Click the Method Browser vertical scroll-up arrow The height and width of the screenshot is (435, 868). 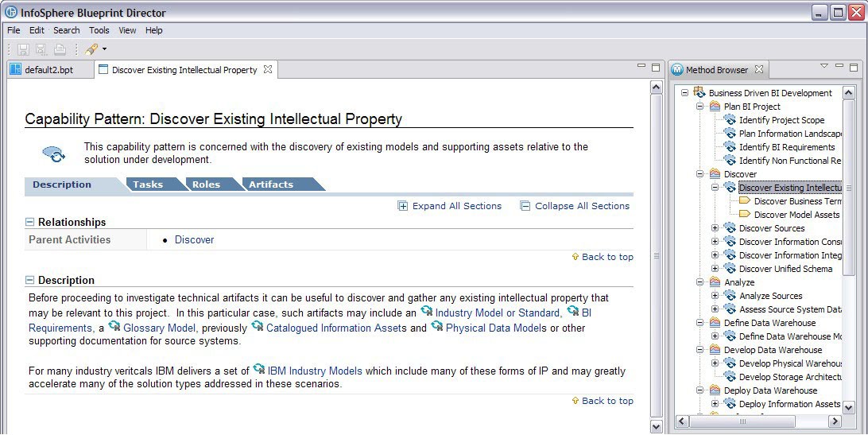point(849,92)
